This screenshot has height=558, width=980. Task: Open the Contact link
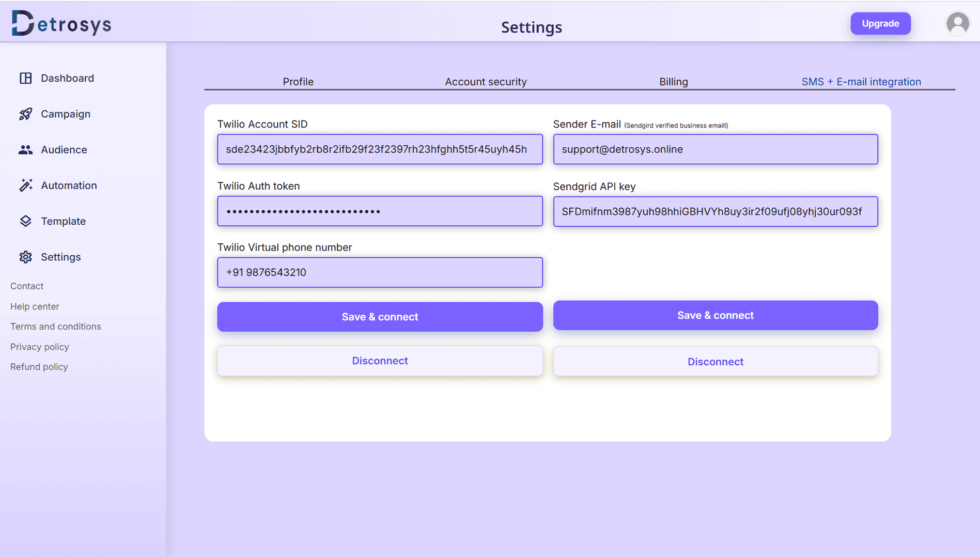click(x=27, y=286)
